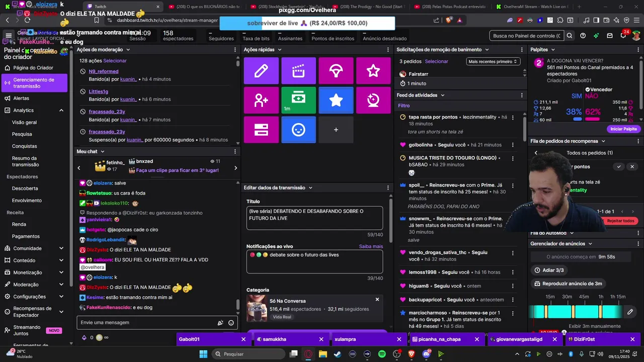The image size is (644, 362).
Task: Open notifications with 24 badge
Action: [624, 35]
